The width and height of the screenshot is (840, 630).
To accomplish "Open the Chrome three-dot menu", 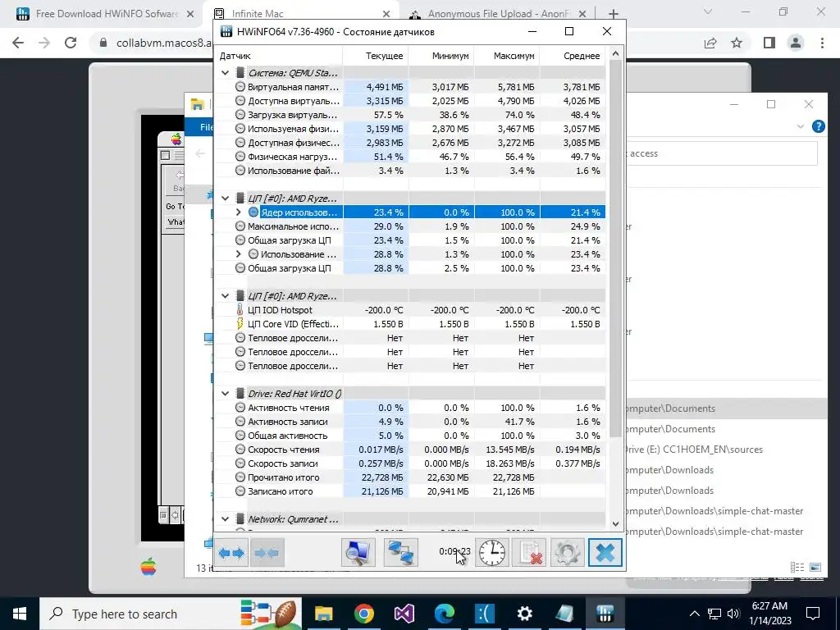I will click(x=822, y=43).
